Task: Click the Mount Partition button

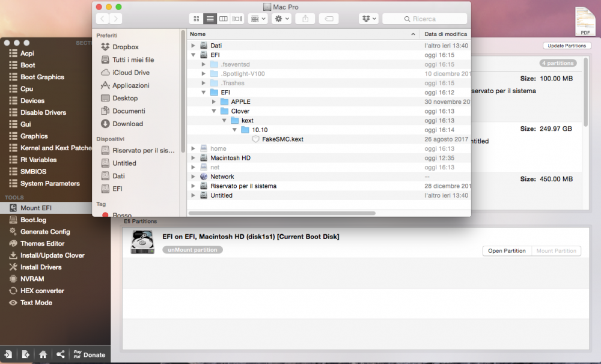Action: click(x=556, y=251)
